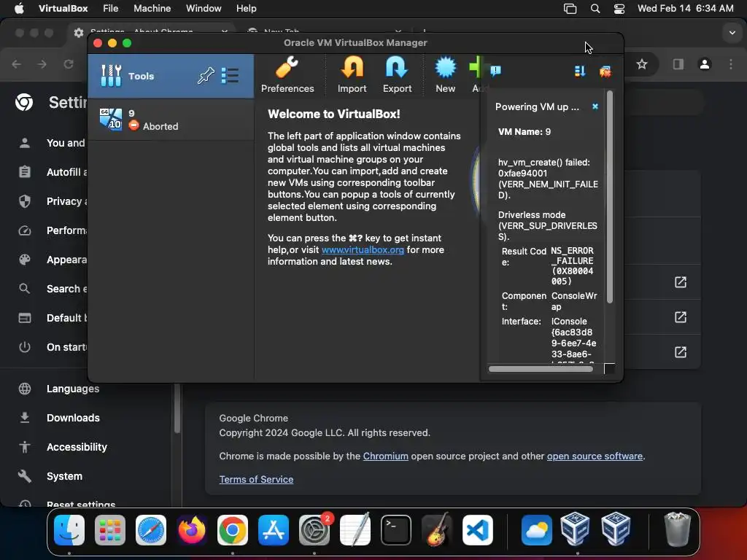Pin the Tools pane with pushpin icon
This screenshot has width=747, height=560.
[x=206, y=75]
